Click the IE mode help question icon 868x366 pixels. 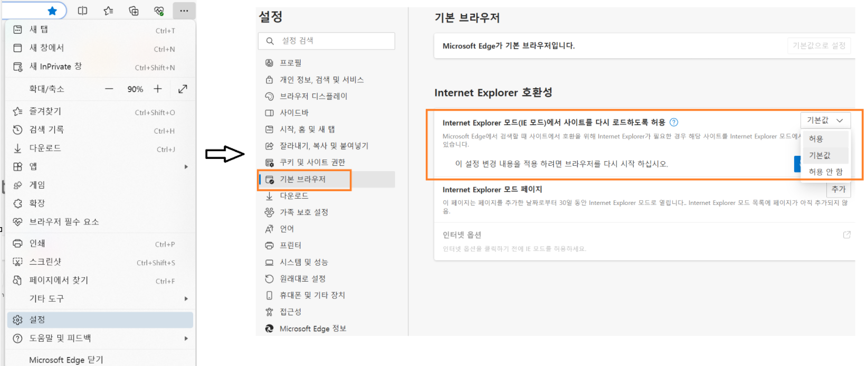674,123
